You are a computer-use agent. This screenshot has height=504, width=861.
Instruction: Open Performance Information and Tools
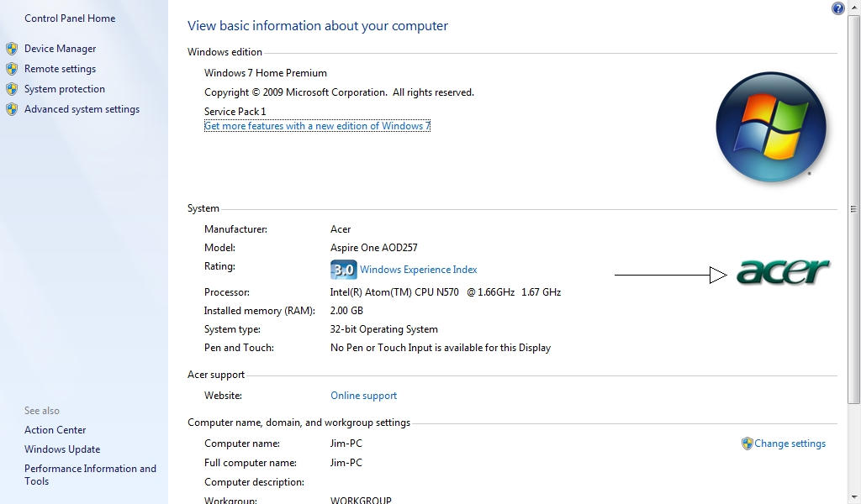pos(90,475)
